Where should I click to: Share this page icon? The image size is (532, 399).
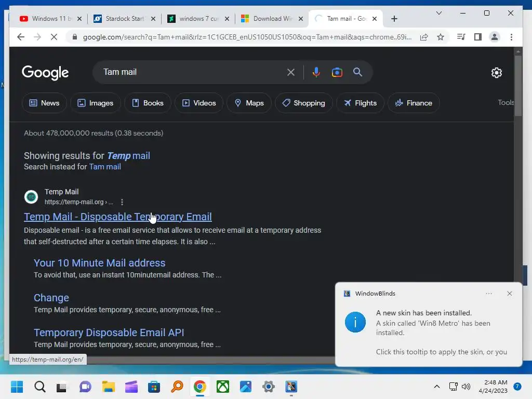click(x=424, y=37)
